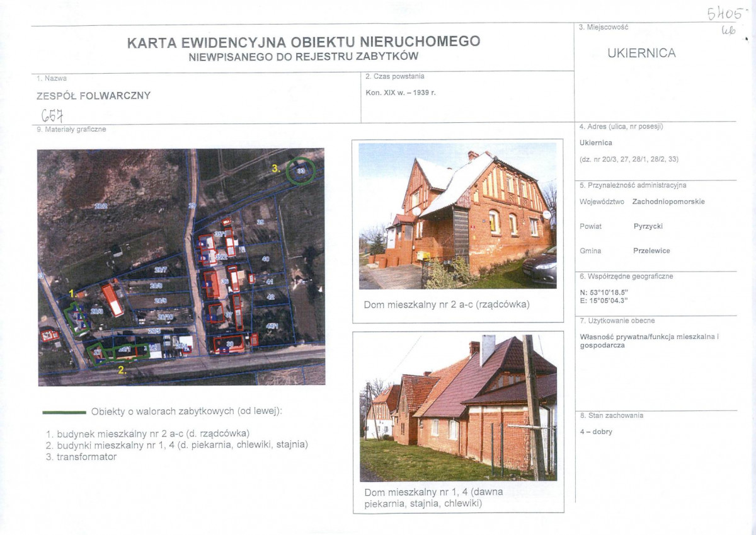Click the label "Województwo"
This screenshot has width=756, height=535.
click(x=602, y=202)
